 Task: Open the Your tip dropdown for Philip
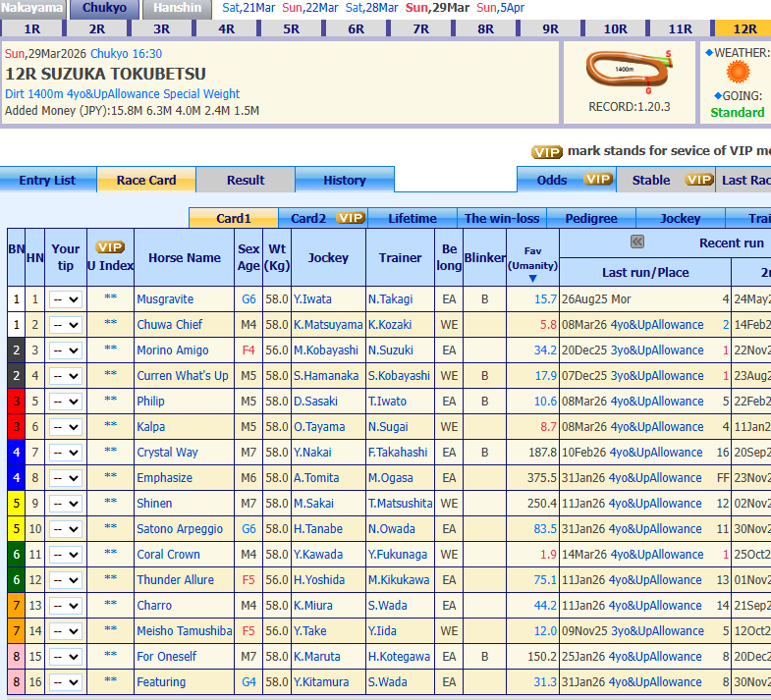[66, 402]
